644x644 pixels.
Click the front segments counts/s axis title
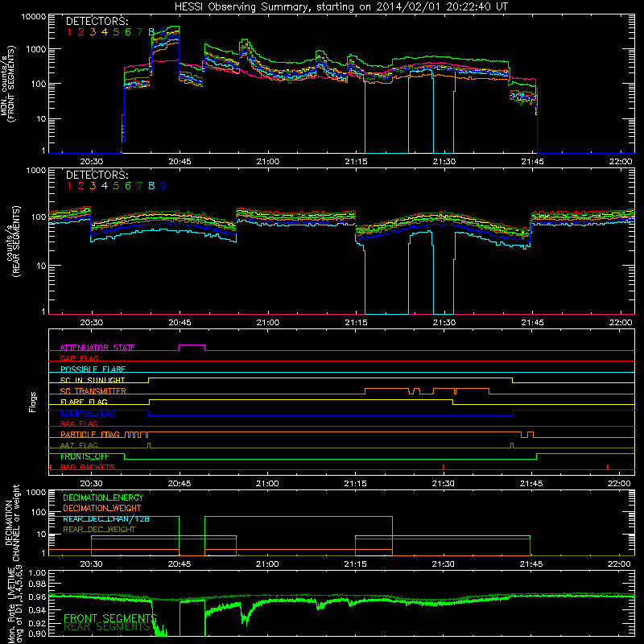(8, 85)
